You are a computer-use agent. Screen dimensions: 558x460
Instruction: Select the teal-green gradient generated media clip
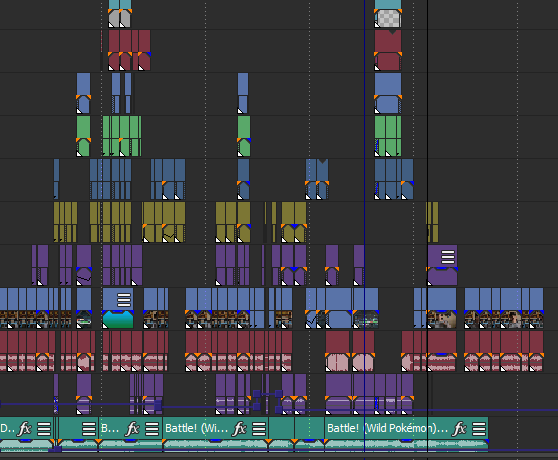[x=118, y=319]
